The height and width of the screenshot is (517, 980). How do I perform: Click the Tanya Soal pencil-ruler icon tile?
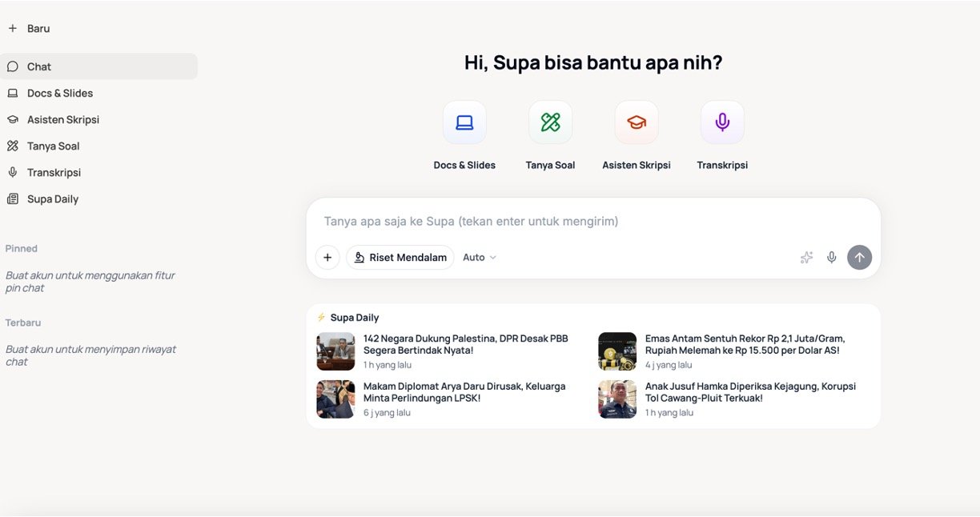(550, 122)
